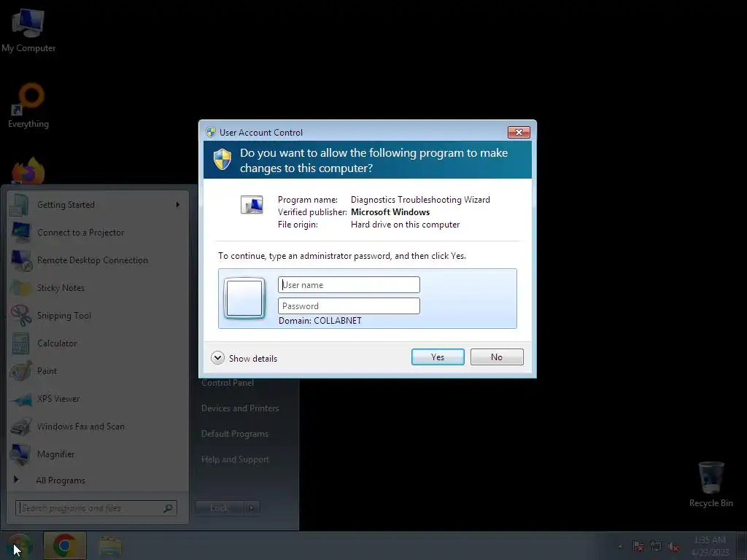Focus the Password field
Image resolution: width=747 pixels, height=560 pixels.
pyautogui.click(x=349, y=306)
